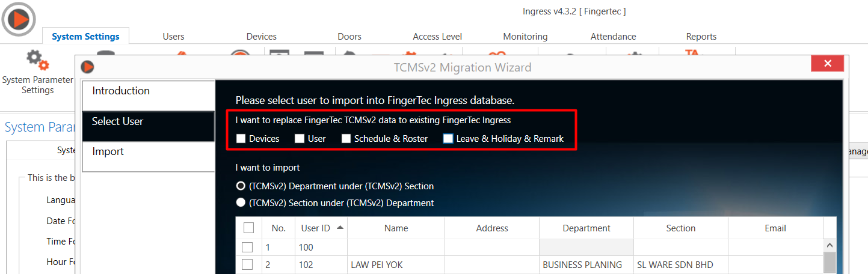Open the Doors ribbon tab
The width and height of the screenshot is (868, 274).
(x=349, y=37)
